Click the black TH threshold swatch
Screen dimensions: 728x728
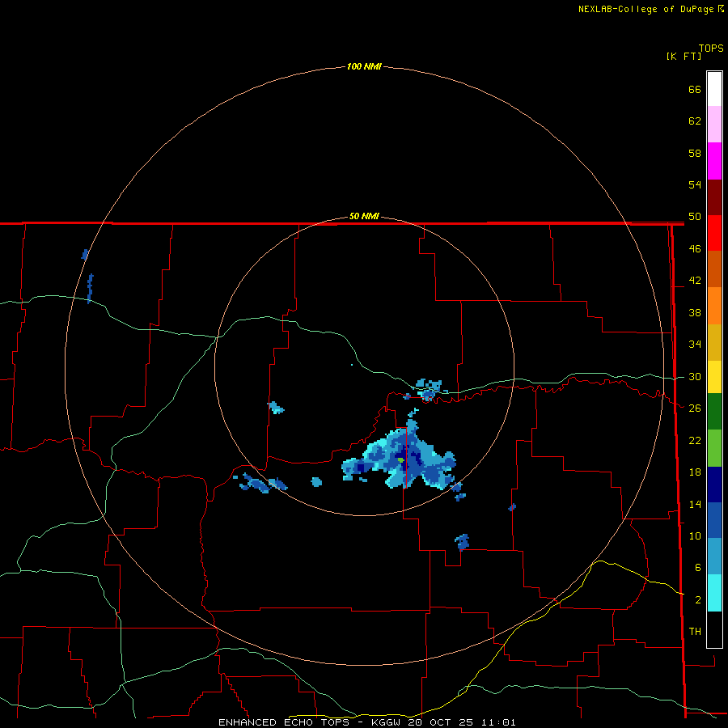click(714, 629)
